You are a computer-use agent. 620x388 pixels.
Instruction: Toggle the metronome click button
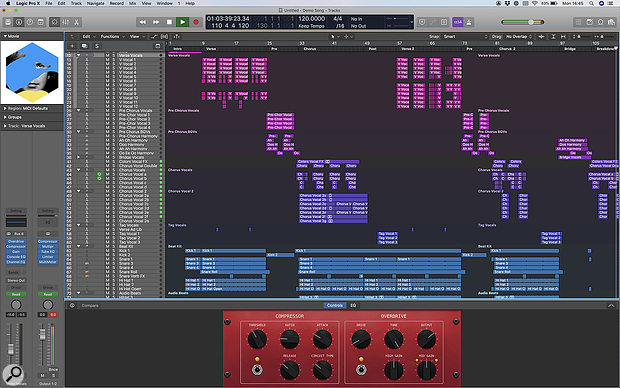point(469,22)
